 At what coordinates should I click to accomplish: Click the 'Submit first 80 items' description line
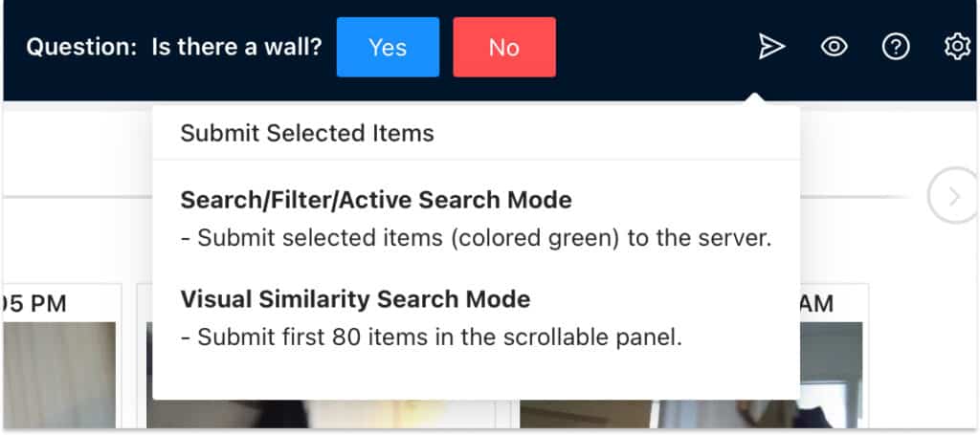click(431, 337)
